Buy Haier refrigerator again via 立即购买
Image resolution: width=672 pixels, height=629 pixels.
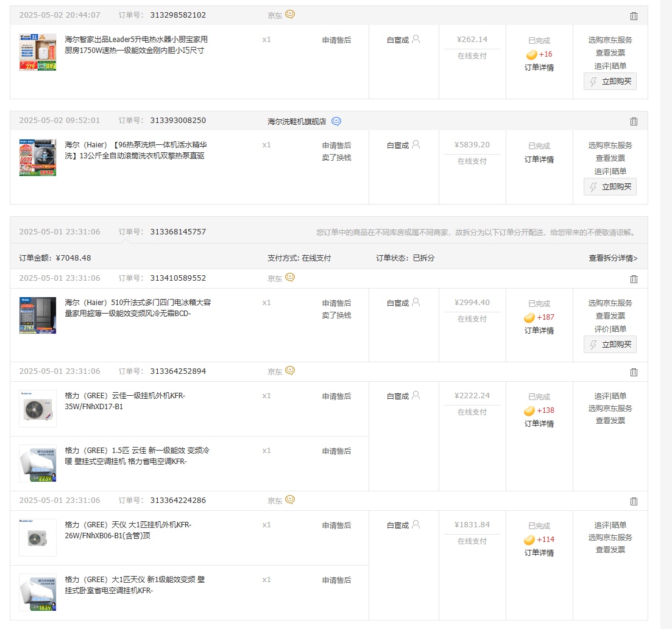(x=610, y=345)
